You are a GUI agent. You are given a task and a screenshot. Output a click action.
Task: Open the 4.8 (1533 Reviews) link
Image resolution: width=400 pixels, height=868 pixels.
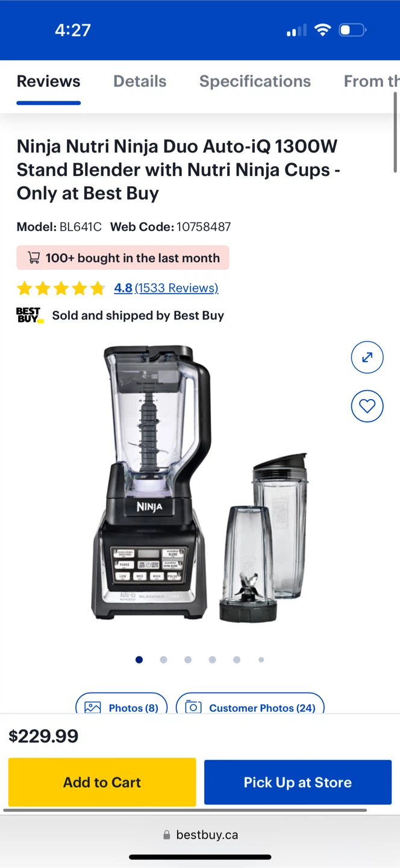coord(166,288)
